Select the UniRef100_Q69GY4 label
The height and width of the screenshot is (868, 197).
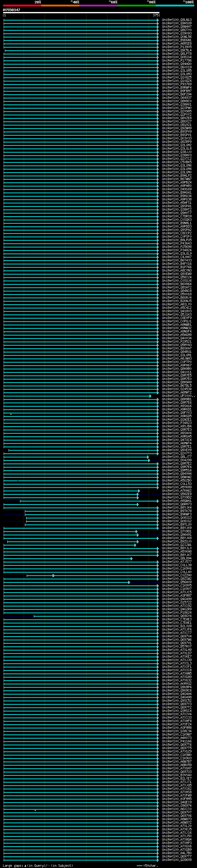(176, 616)
